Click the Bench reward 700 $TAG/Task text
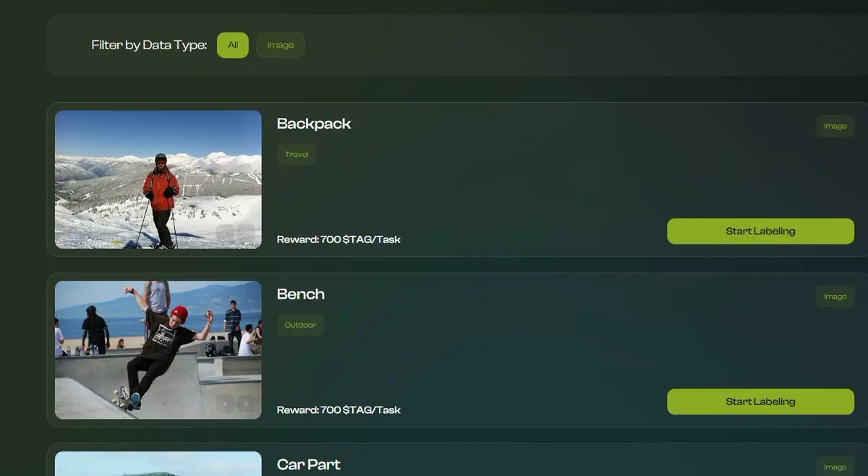 click(339, 410)
